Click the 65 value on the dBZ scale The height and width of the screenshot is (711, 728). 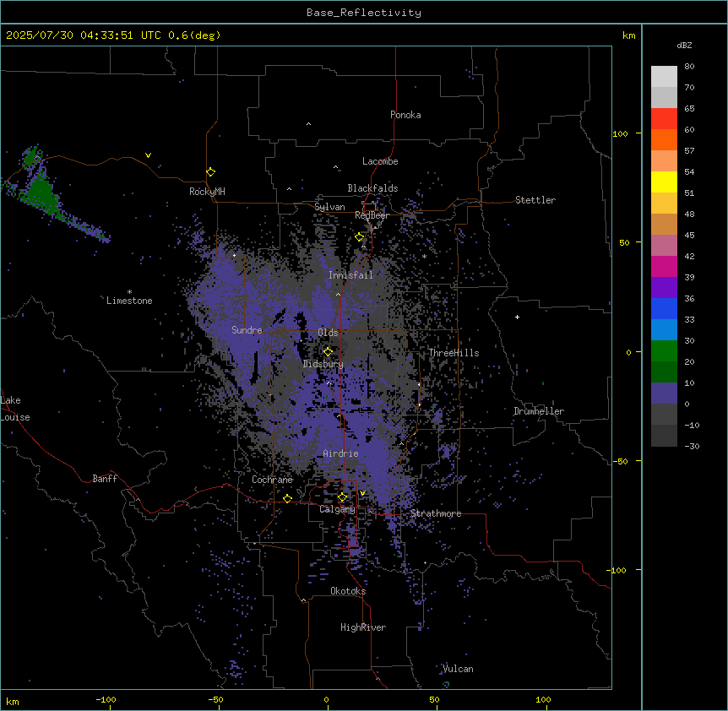pos(689,109)
